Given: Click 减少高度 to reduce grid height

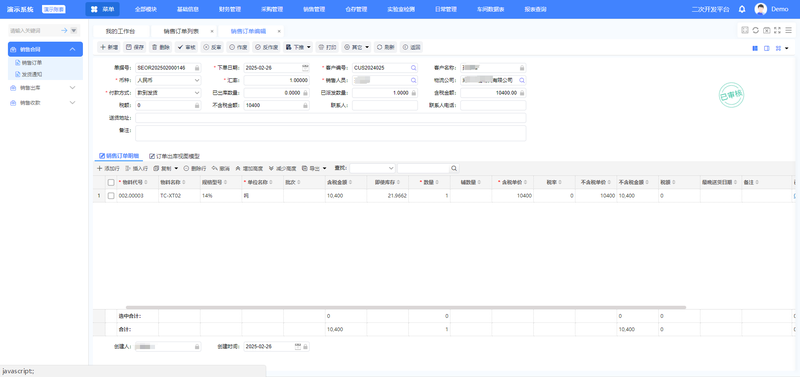Looking at the screenshot, I should click(282, 168).
